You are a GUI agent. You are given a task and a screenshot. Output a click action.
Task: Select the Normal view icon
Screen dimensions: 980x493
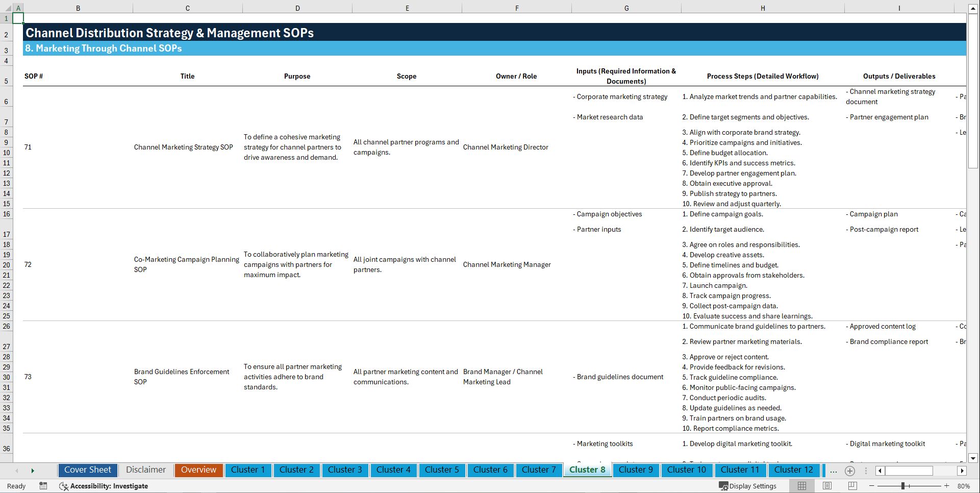(801, 486)
